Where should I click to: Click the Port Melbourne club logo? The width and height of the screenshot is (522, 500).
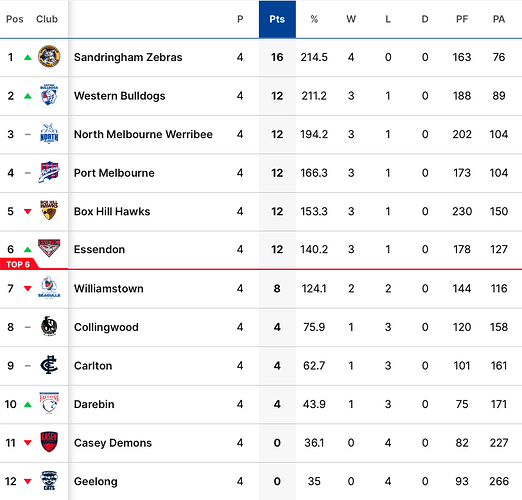(49, 172)
